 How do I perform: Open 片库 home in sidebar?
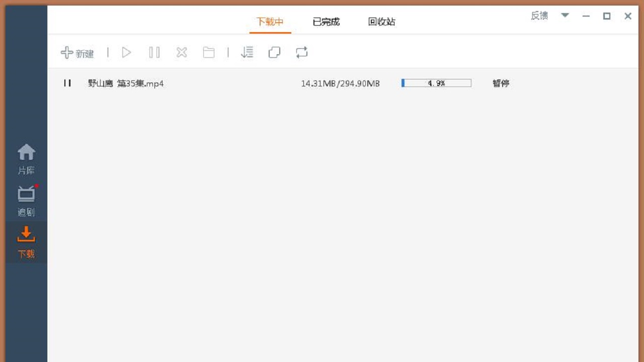[x=26, y=160]
